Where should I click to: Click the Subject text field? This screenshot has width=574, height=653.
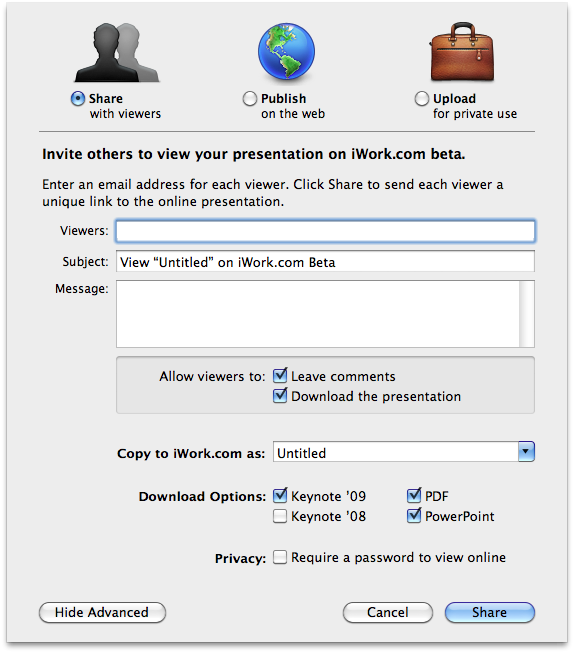click(325, 262)
